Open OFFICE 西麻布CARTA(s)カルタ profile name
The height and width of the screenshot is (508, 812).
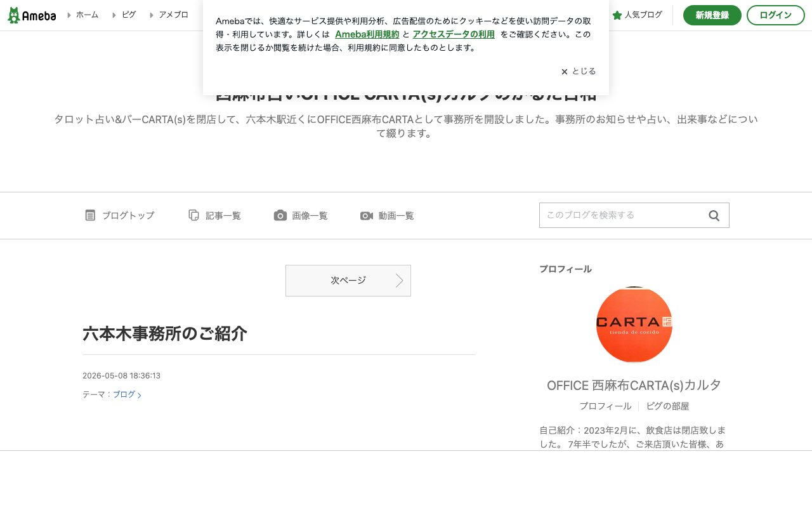[634, 385]
